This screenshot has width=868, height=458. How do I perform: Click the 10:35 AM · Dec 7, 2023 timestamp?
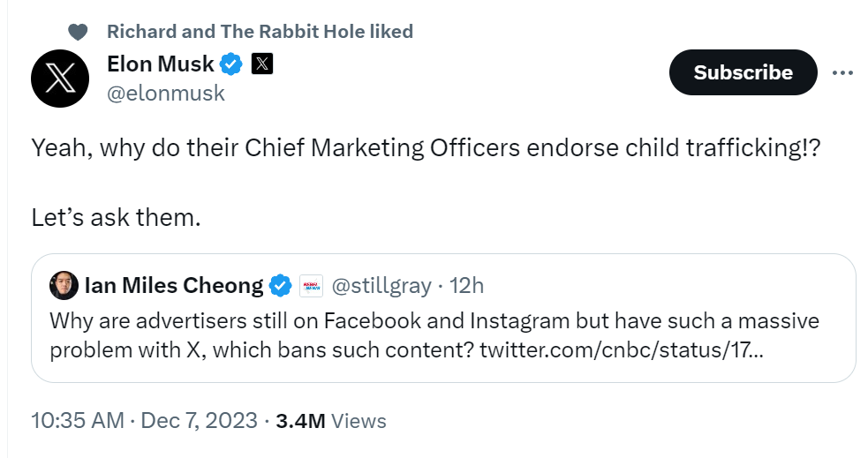pyautogui.click(x=145, y=421)
